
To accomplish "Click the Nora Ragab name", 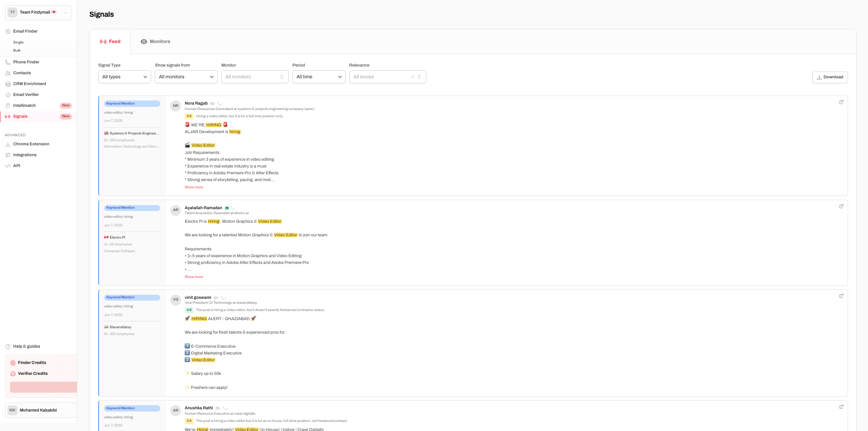I will click(196, 103).
